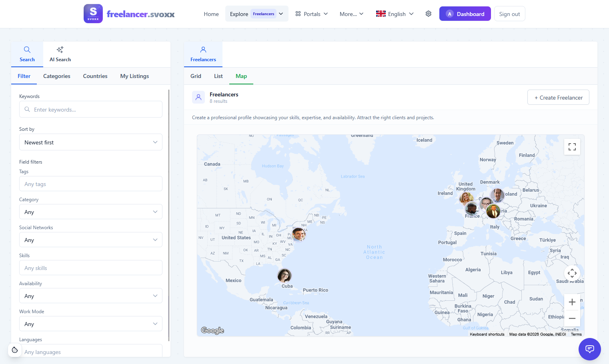Click the Languages input field
Viewport: 609px width, 364px height.
91,350
